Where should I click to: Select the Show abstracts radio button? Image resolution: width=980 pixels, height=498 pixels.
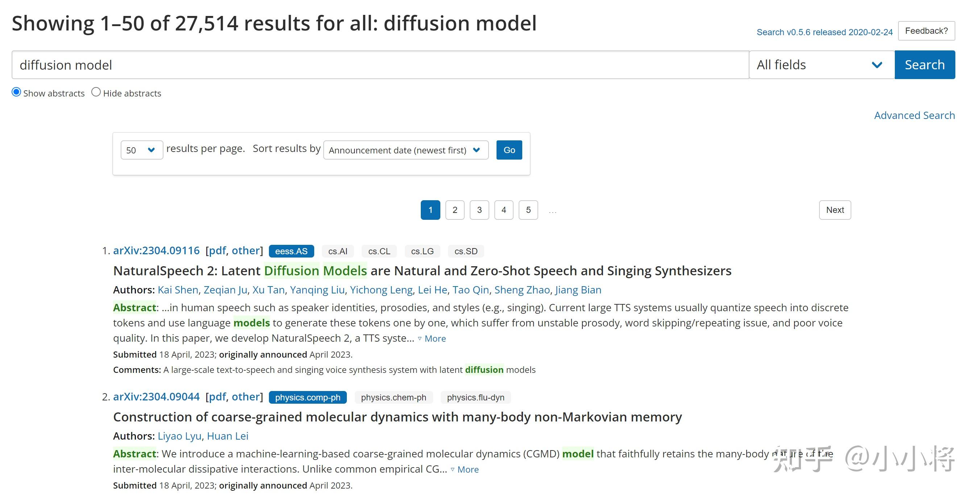(16, 92)
